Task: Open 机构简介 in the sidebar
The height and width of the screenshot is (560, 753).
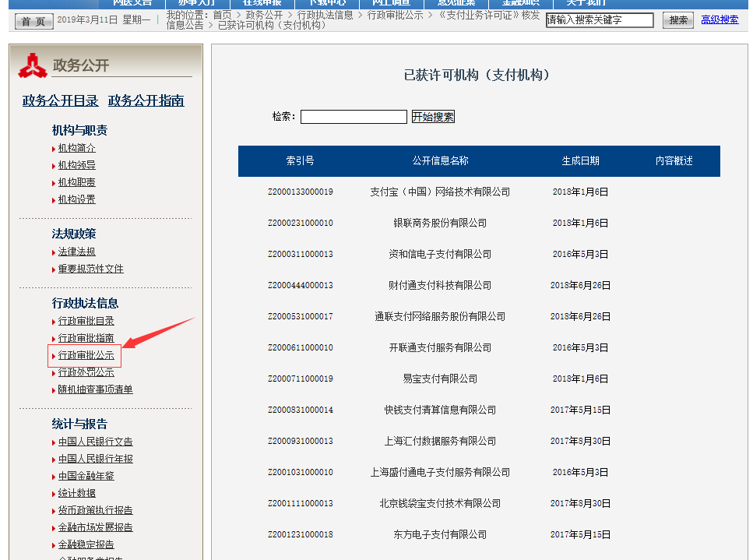Action: tap(77, 148)
